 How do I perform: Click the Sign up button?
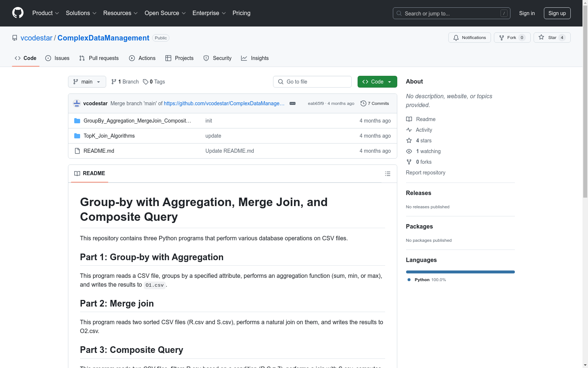pos(557,13)
